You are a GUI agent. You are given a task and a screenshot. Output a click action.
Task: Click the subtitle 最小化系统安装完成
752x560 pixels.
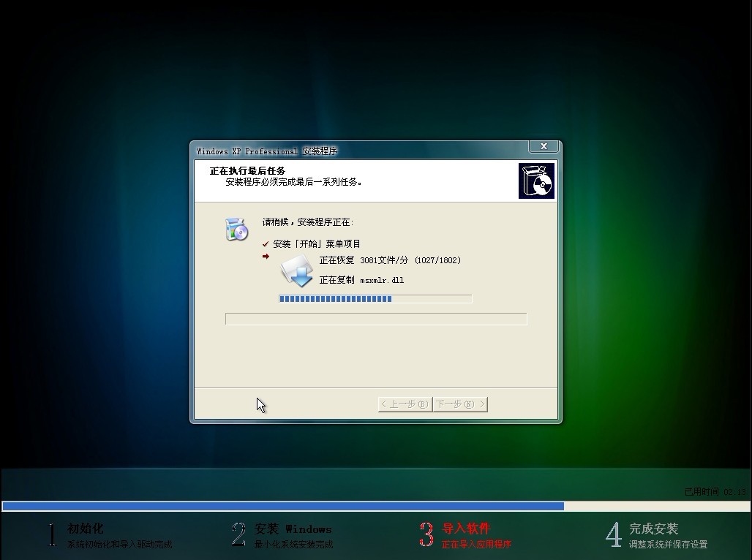[293, 544]
